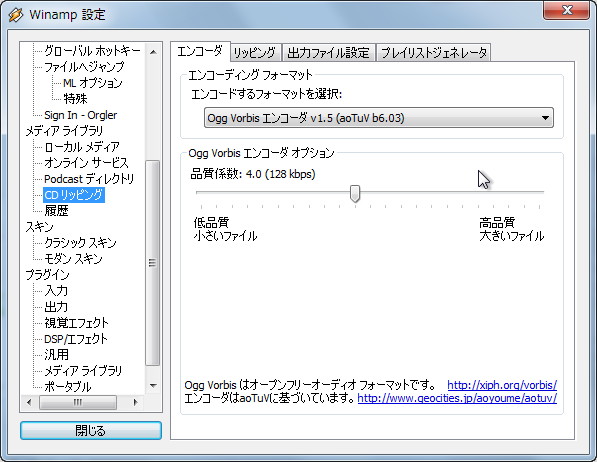Screen dimensions: 597x462
Task: Switch to the エンコーダ tab
Action: (200, 51)
